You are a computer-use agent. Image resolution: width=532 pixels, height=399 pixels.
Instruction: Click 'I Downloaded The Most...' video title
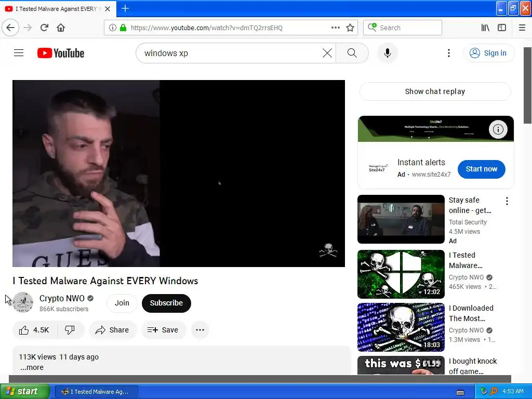pos(471,313)
